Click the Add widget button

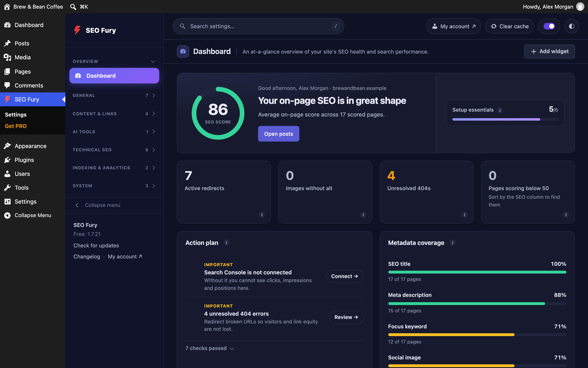click(549, 51)
